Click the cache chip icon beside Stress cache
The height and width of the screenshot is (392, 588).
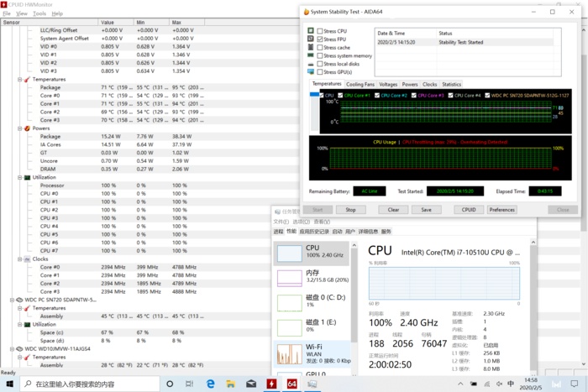pyautogui.click(x=311, y=47)
